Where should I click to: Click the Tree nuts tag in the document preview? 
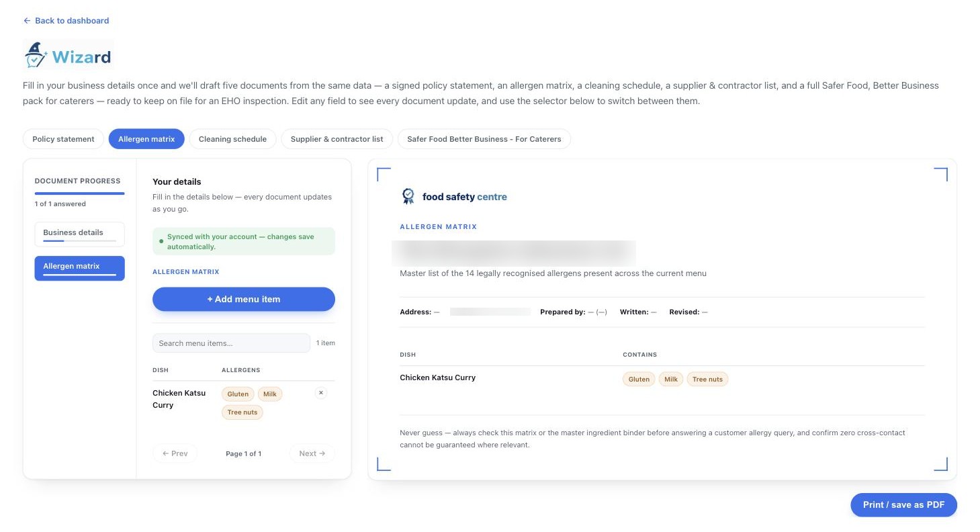pyautogui.click(x=707, y=380)
